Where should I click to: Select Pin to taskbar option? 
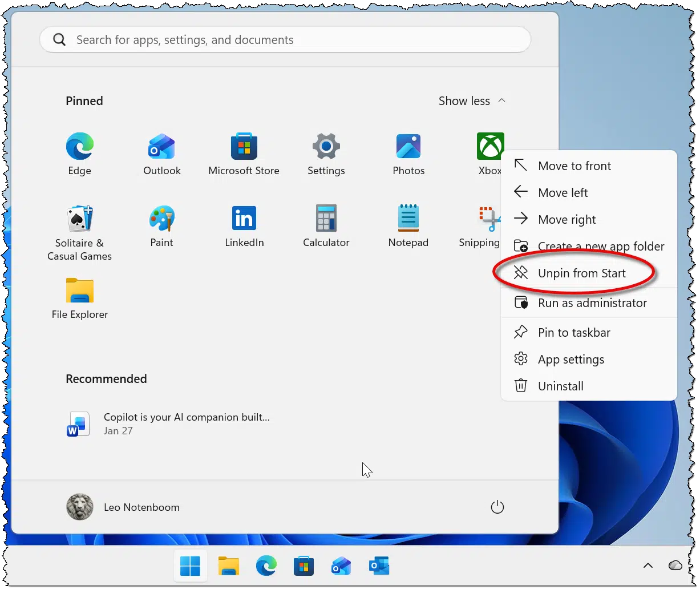pos(573,333)
